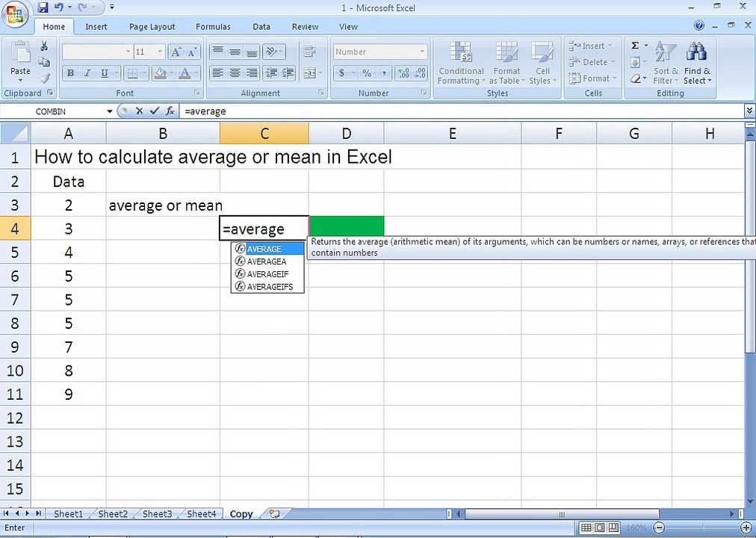This screenshot has height=538, width=756.
Task: Decrease font size with Shrink Font
Action: 192,52
